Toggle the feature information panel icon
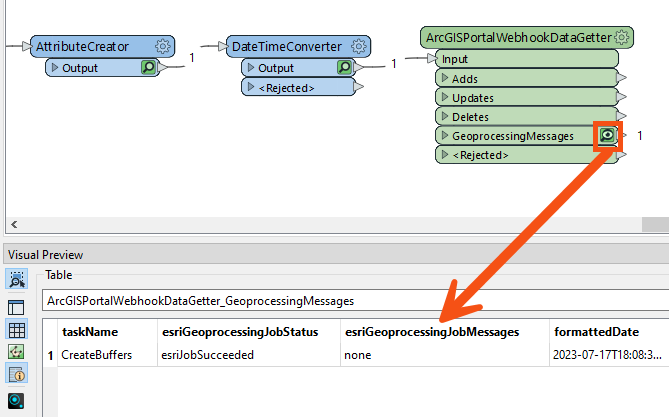 coord(17,374)
